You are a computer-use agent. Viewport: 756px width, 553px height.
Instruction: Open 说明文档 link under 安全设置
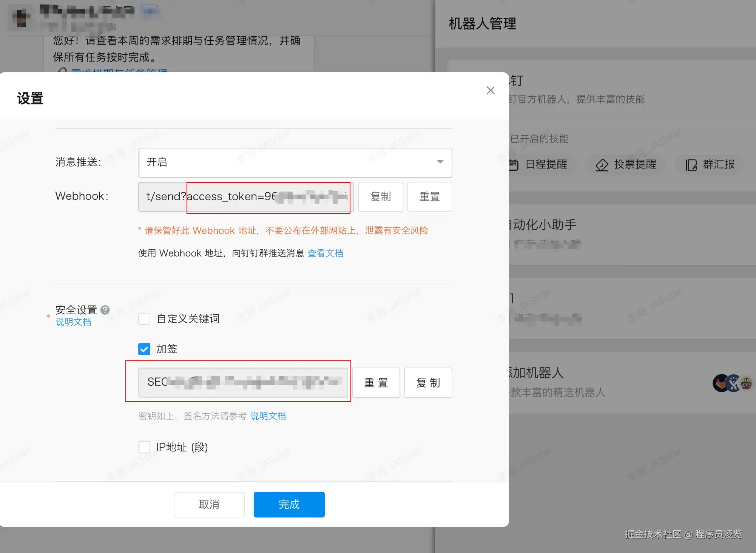(73, 322)
